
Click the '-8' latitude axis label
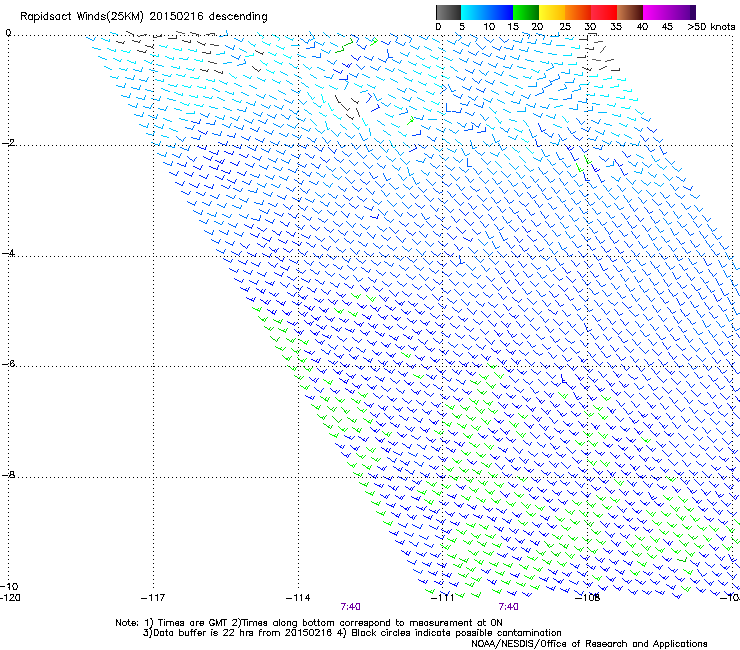8,475
